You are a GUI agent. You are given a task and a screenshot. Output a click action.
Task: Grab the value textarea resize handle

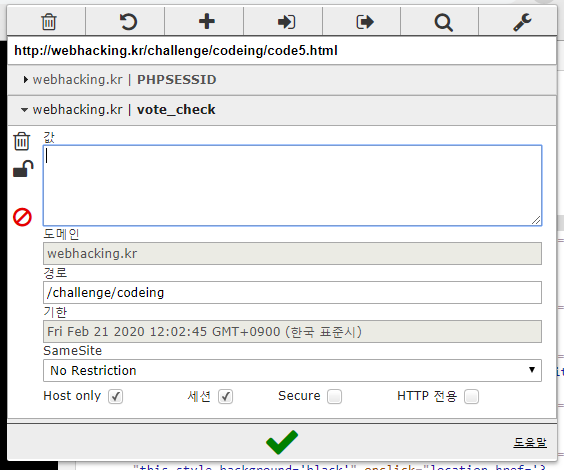pos(536,220)
